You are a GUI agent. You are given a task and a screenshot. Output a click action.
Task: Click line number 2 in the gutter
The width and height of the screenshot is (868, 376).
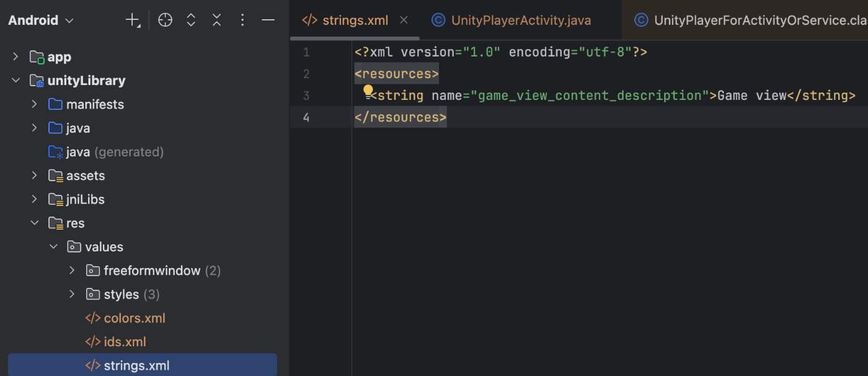[x=306, y=74]
